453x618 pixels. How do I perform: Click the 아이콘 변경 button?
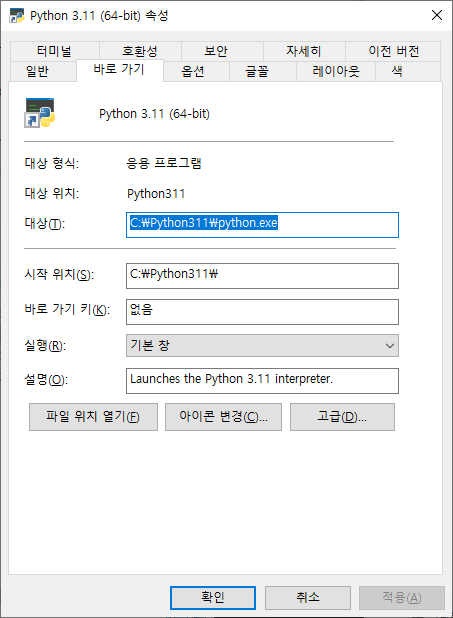223,417
